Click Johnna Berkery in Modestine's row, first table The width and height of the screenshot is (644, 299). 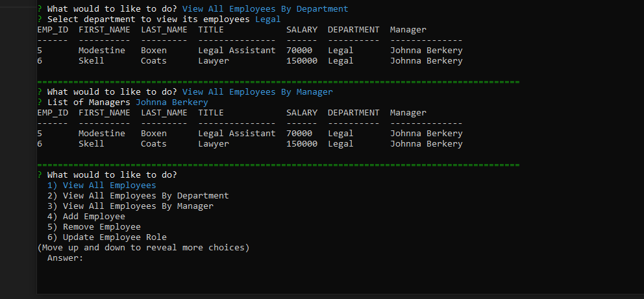click(x=427, y=51)
